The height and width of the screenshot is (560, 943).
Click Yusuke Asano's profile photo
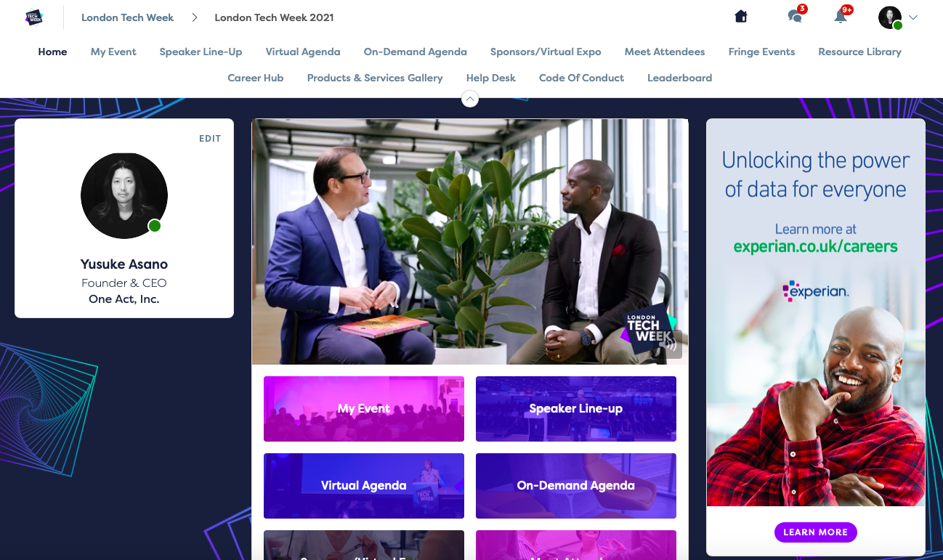(124, 195)
